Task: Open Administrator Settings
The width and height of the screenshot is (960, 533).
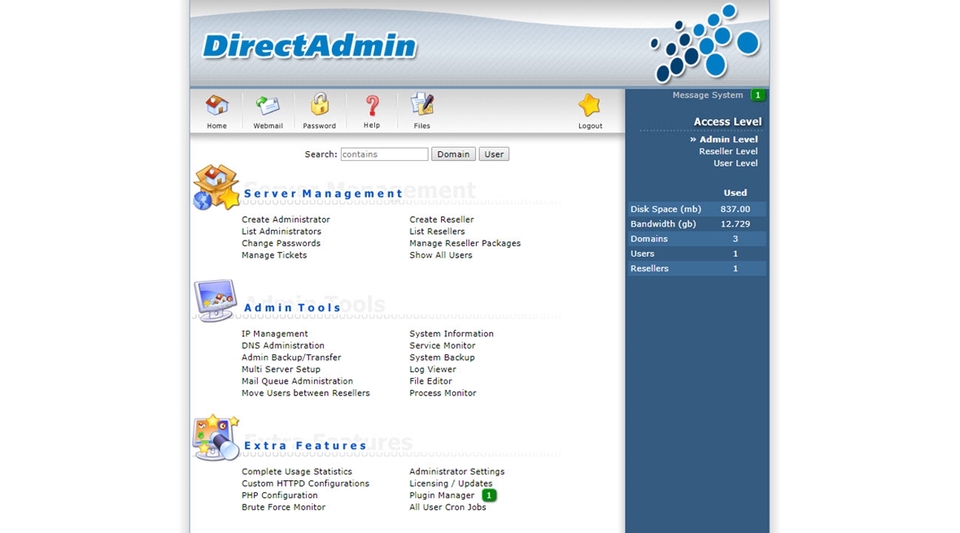Action: 457,471
